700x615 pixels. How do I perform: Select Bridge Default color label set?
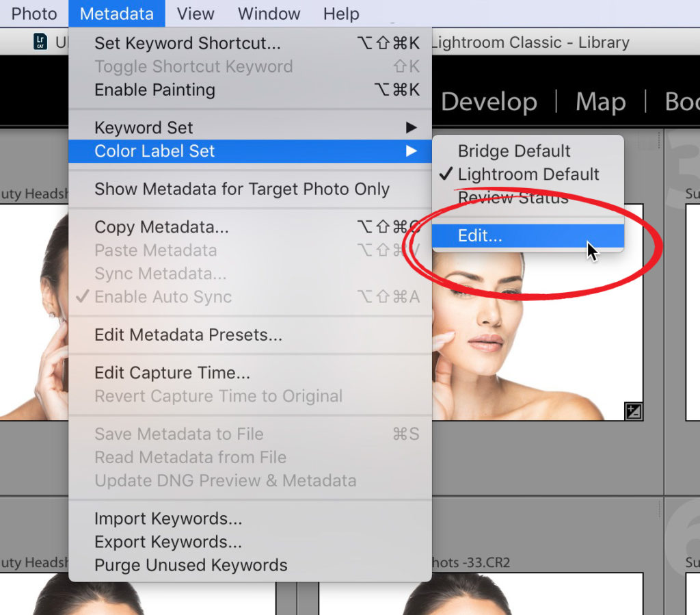(x=528, y=151)
